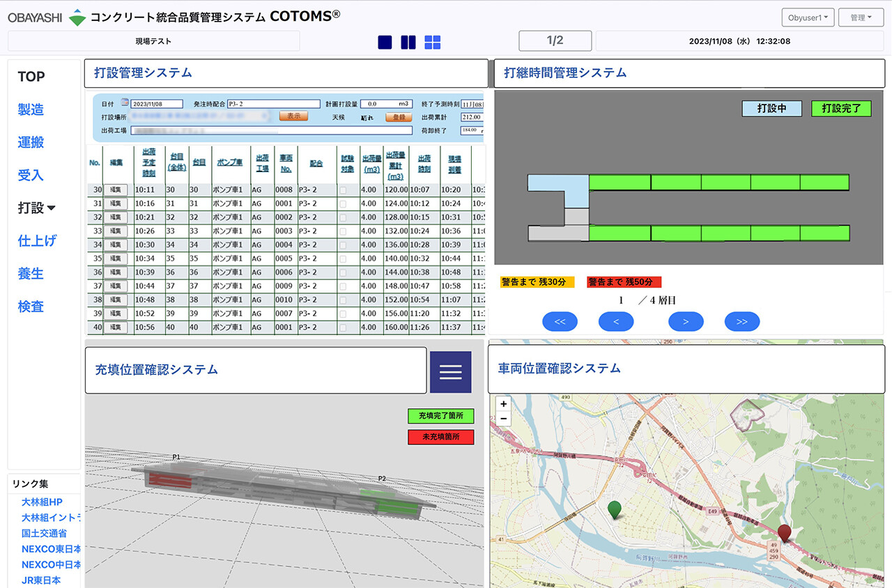The height and width of the screenshot is (588, 892).
Task: Open 仕上げ in the sidebar
Action: 37,241
